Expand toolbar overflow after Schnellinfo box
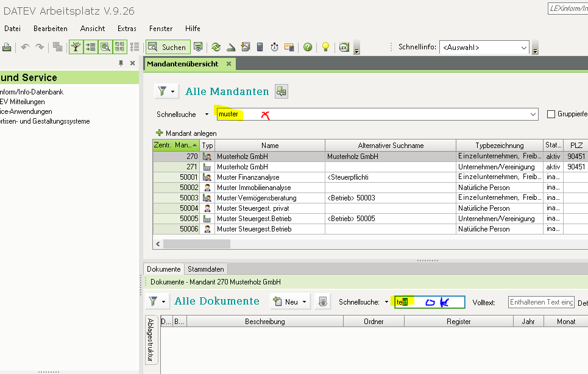 coord(535,48)
